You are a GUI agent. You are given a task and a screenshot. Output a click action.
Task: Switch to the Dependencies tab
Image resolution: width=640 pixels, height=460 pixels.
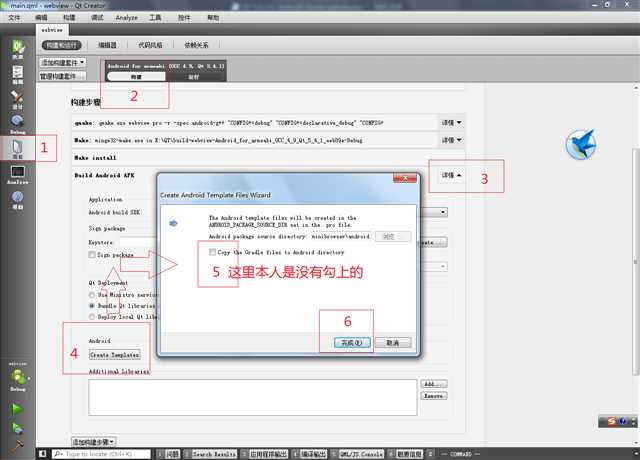[196, 45]
